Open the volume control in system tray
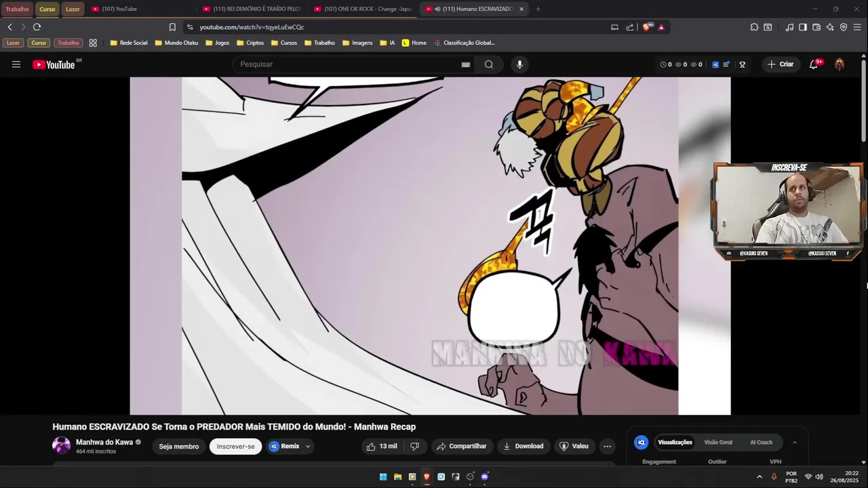Viewport: 868px width, 488px height. tap(819, 476)
